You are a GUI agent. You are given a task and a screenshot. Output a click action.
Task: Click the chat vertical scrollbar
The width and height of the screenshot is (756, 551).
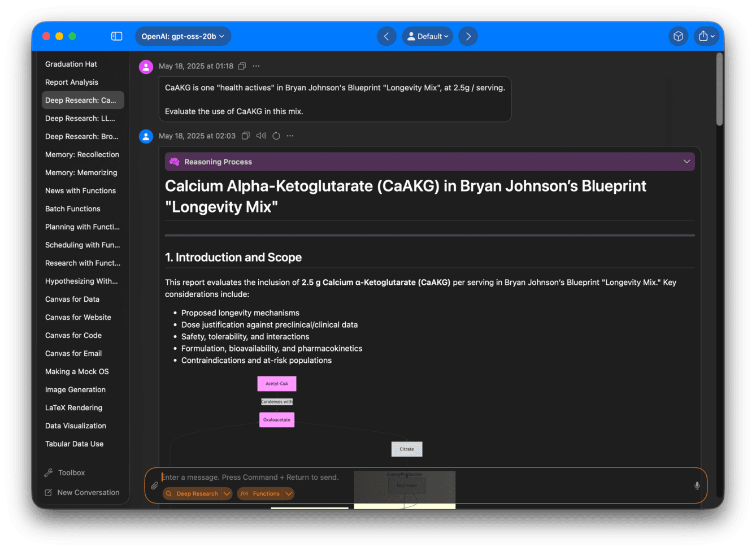tap(719, 89)
